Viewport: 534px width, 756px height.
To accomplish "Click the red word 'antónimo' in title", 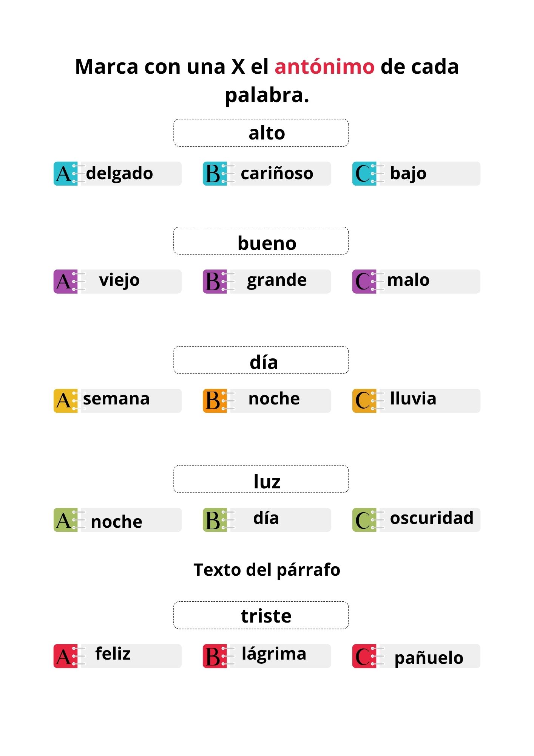I will click(x=324, y=67).
